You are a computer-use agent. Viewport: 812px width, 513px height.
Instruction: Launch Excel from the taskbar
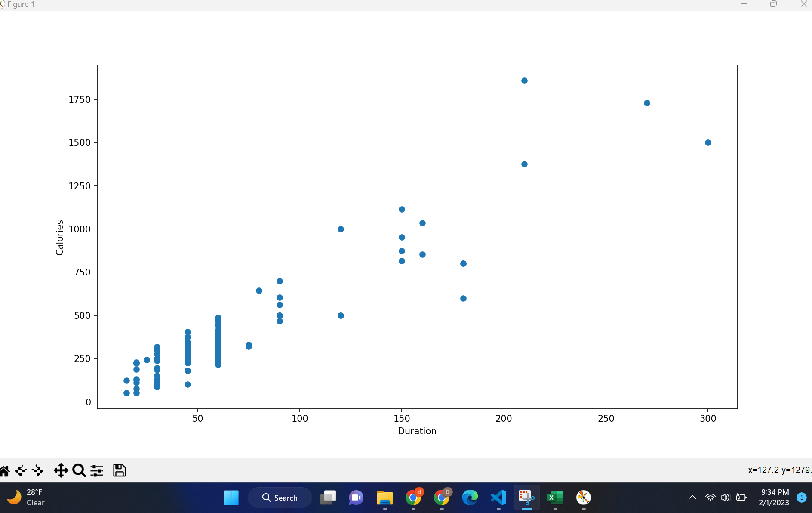coord(555,498)
